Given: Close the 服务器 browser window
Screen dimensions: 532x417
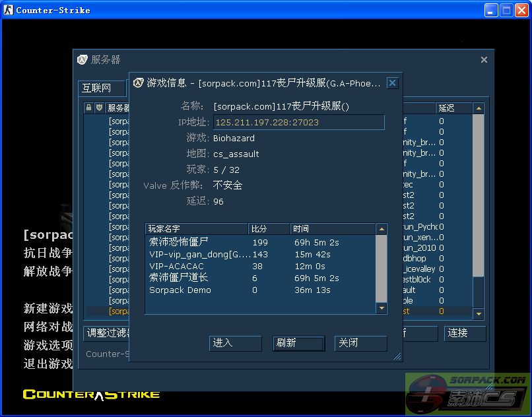Looking at the screenshot, I should [484, 60].
